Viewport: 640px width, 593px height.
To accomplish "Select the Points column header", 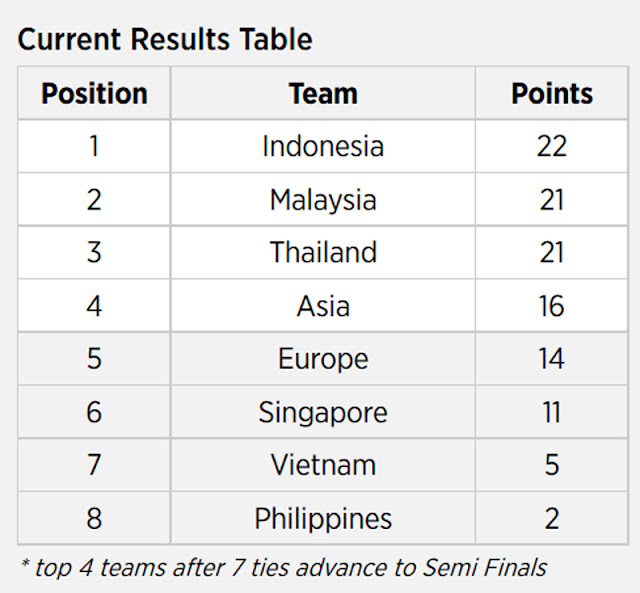I will 551,93.
